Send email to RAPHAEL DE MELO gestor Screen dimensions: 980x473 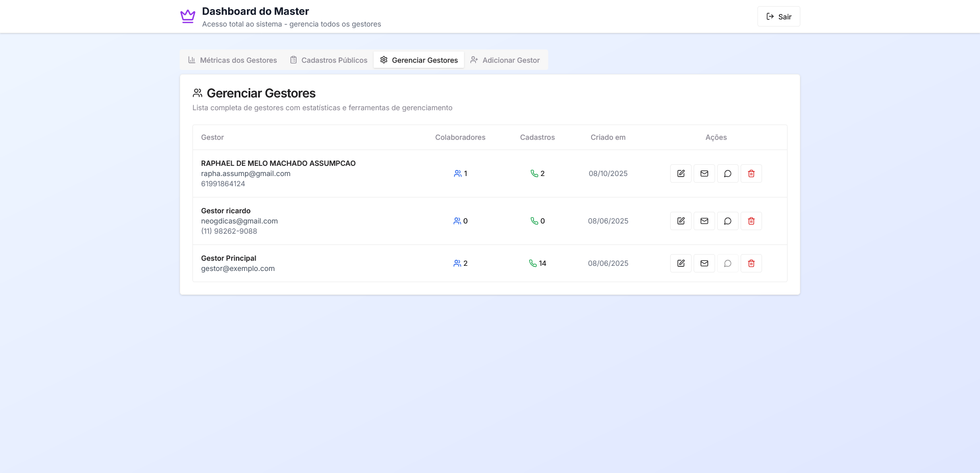[x=704, y=173]
